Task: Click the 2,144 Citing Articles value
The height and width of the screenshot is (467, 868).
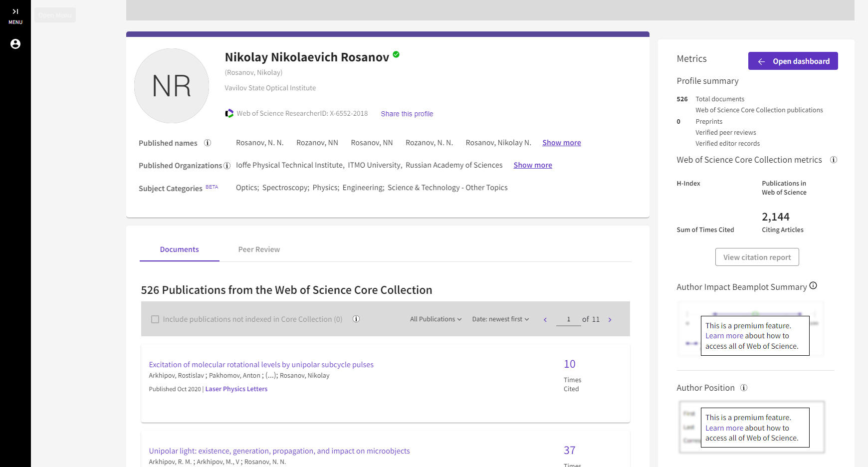Action: pyautogui.click(x=776, y=217)
